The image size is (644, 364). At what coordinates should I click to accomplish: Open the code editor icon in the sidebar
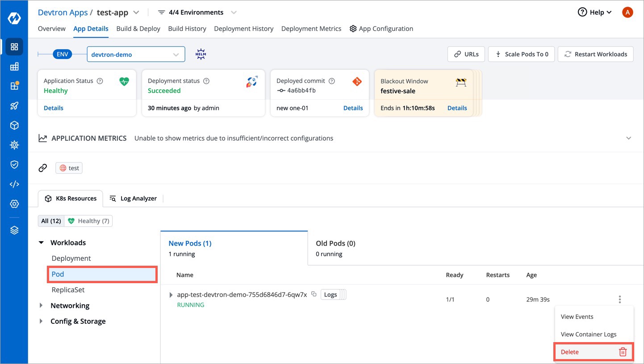click(x=14, y=184)
